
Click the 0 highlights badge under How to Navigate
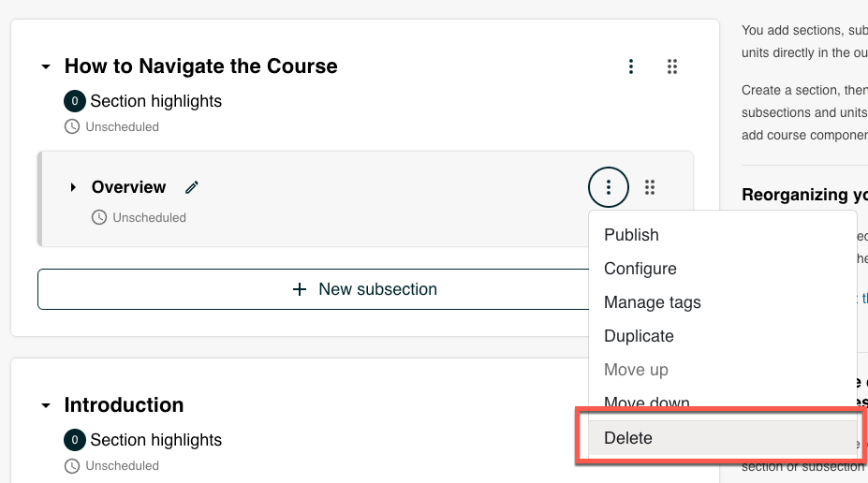coord(75,101)
